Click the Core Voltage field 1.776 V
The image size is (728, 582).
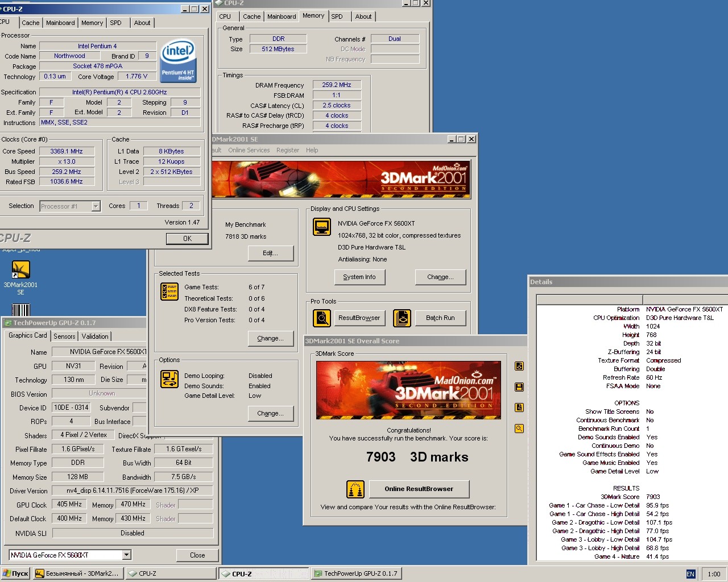137,76
